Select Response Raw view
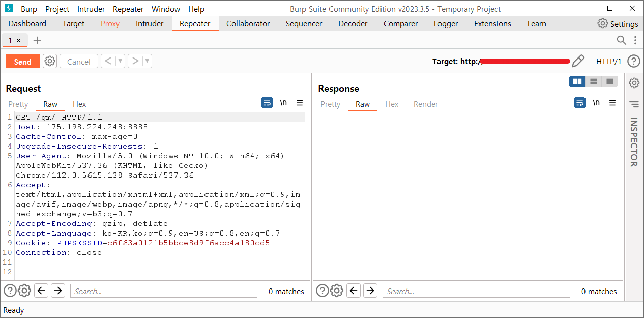Viewport: 644px width, 318px height. 363,104
